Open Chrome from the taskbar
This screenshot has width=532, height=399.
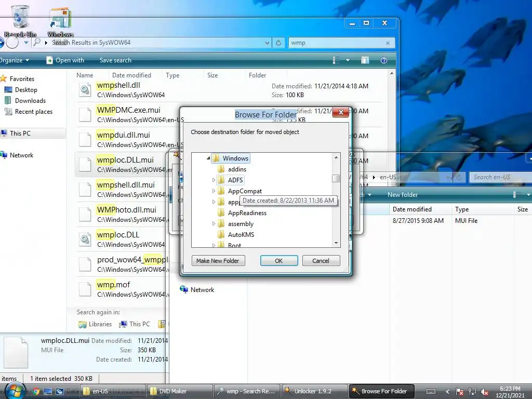[x=36, y=391]
